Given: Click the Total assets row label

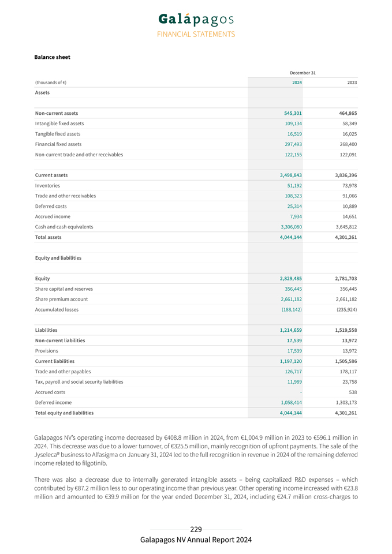Looking at the screenshot, I should (x=48, y=237).
